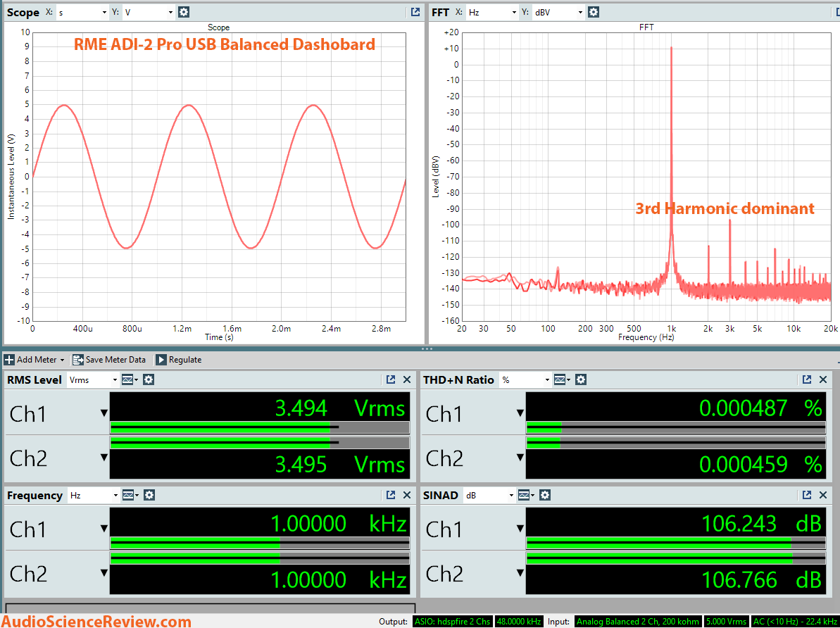Image resolution: width=840 pixels, height=628 pixels.
Task: Close the Frequency meter
Action: pyautogui.click(x=406, y=495)
